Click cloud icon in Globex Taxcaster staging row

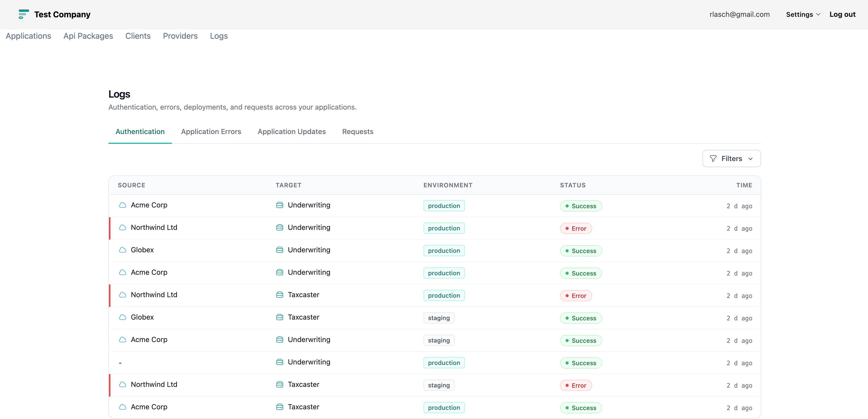click(x=123, y=317)
